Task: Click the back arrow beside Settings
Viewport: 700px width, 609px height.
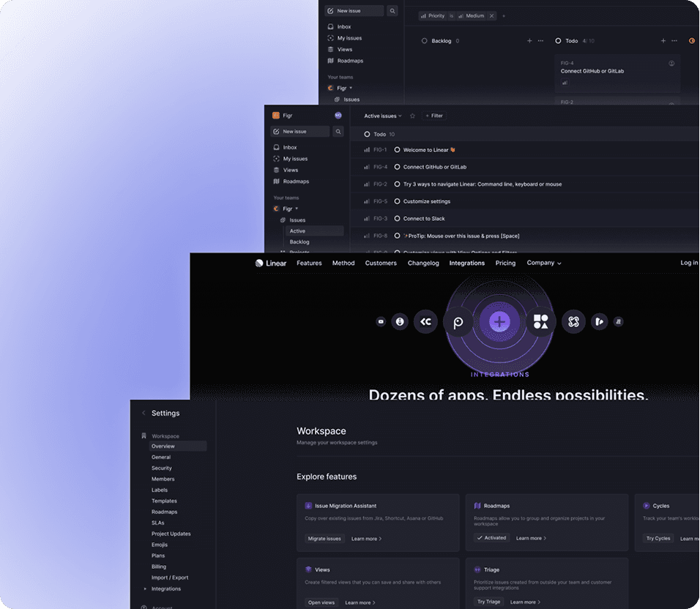Action: (x=144, y=414)
